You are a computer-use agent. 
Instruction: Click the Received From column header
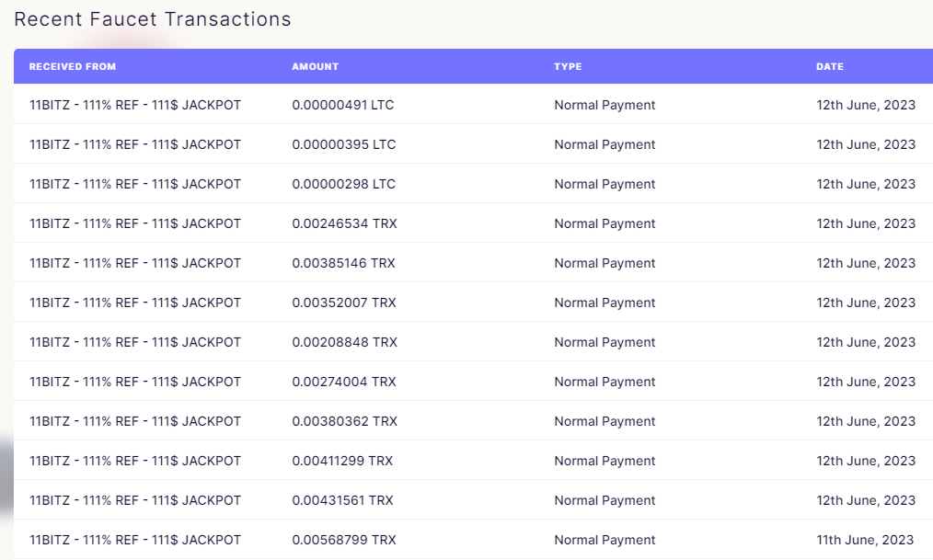click(x=73, y=67)
